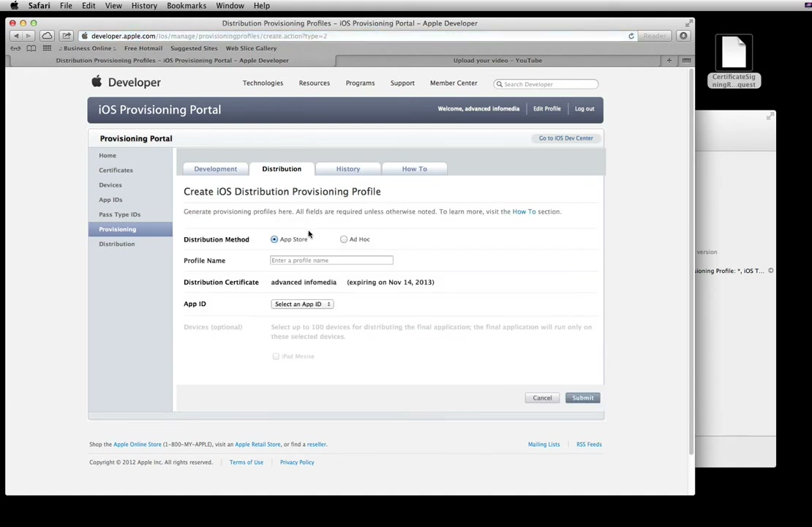Open Programs in Developer nav
This screenshot has height=527, width=812.
click(x=360, y=83)
